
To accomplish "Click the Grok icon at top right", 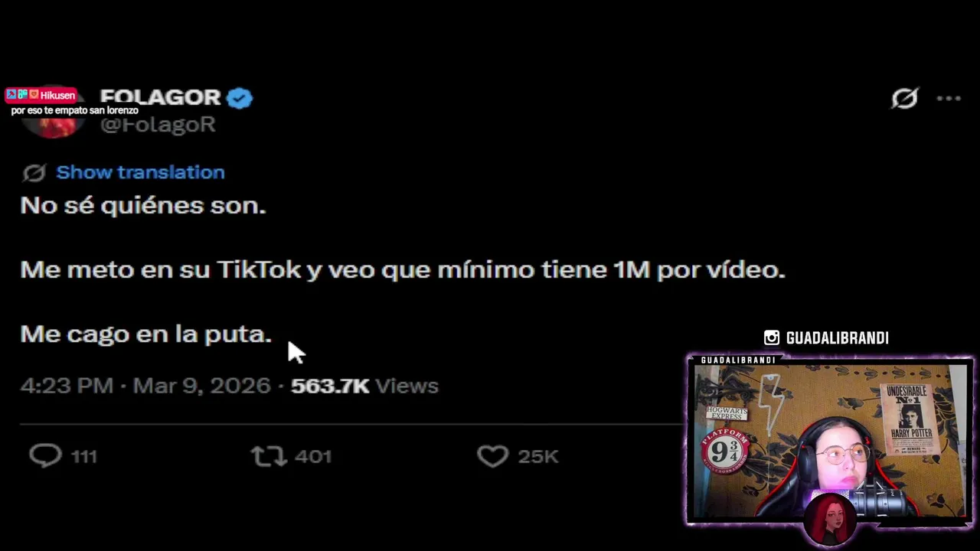I will [x=904, y=98].
